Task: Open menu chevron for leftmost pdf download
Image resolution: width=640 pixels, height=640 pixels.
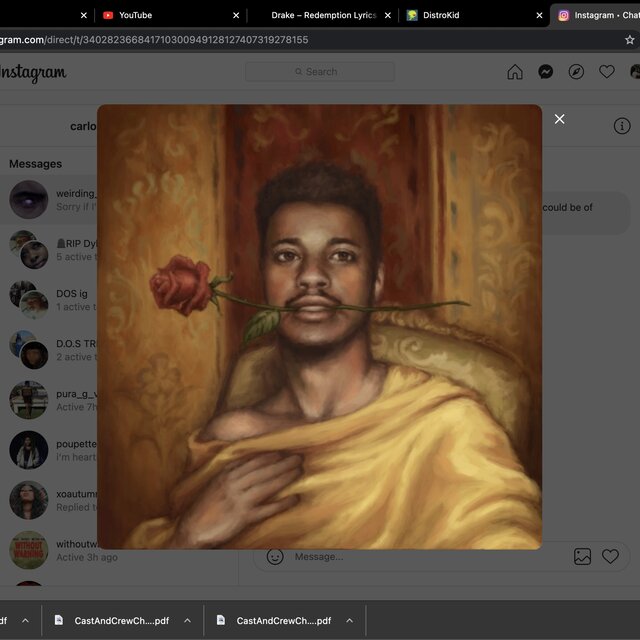Action: pyautogui.click(x=25, y=621)
